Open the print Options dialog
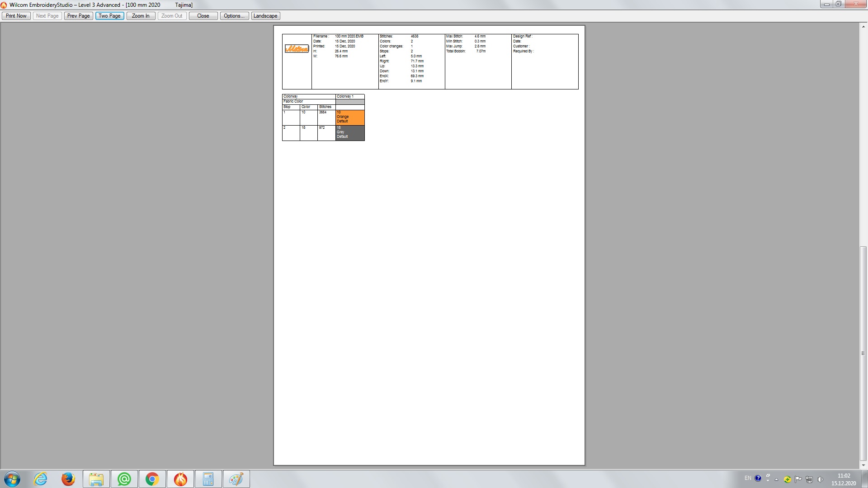Image resolution: width=868 pixels, height=488 pixels. (x=234, y=16)
